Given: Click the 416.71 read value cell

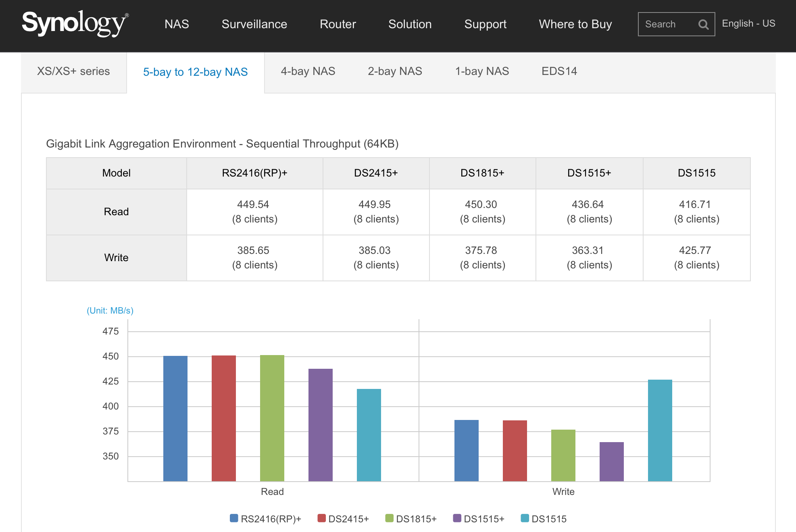Looking at the screenshot, I should point(697,212).
